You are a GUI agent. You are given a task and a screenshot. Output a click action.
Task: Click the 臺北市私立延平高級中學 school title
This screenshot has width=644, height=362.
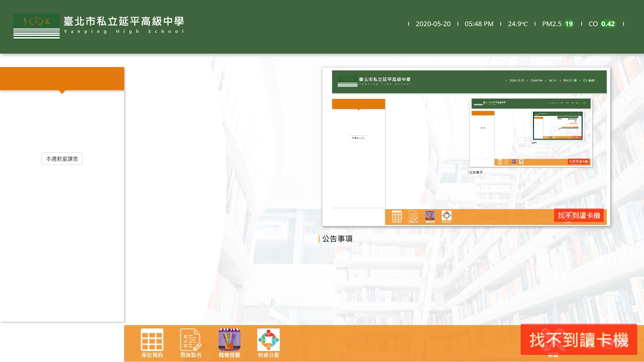124,21
